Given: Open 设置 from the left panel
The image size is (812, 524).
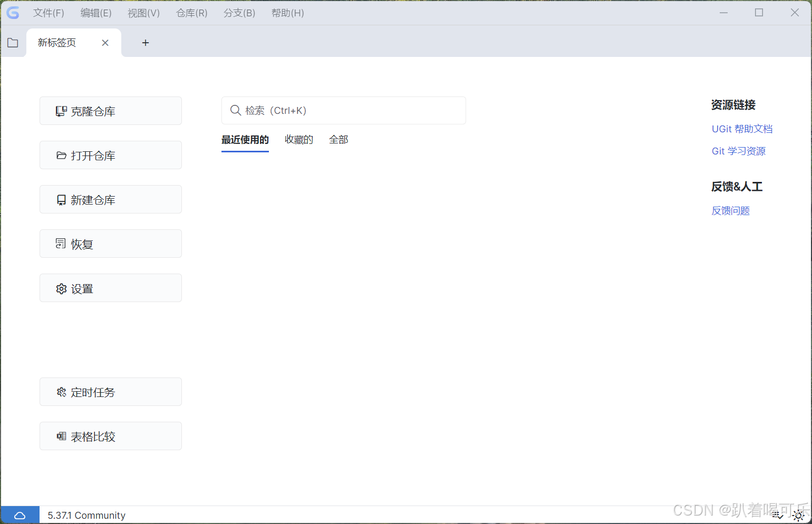Looking at the screenshot, I should 111,288.
